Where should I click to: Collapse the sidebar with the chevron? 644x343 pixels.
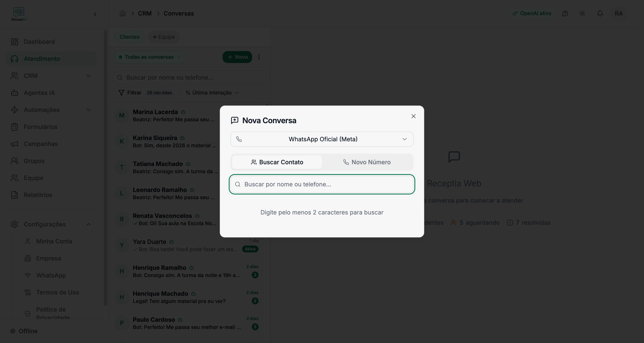(x=95, y=14)
